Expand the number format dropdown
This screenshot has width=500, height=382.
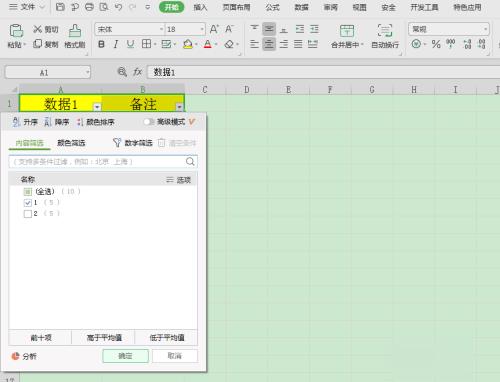click(485, 29)
